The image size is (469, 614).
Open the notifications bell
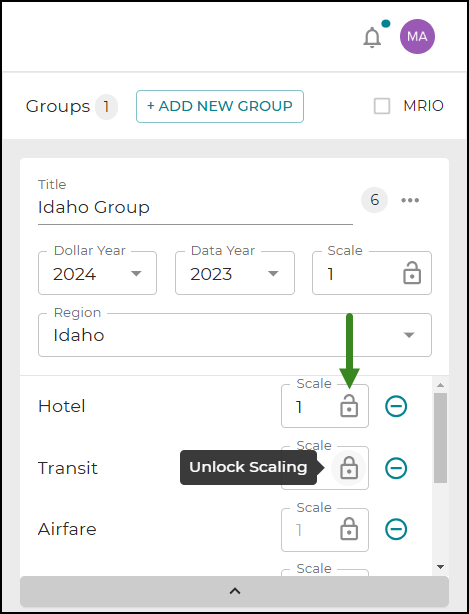point(372,38)
